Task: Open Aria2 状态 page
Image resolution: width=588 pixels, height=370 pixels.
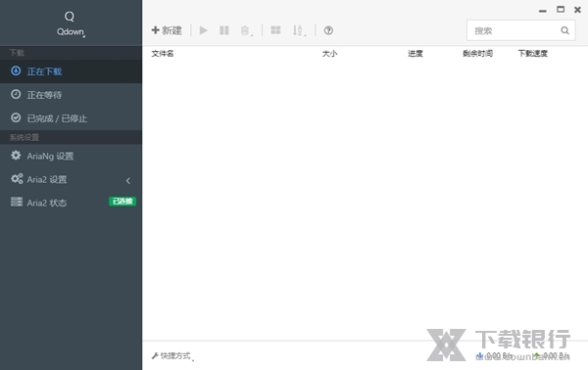Action: (71, 203)
